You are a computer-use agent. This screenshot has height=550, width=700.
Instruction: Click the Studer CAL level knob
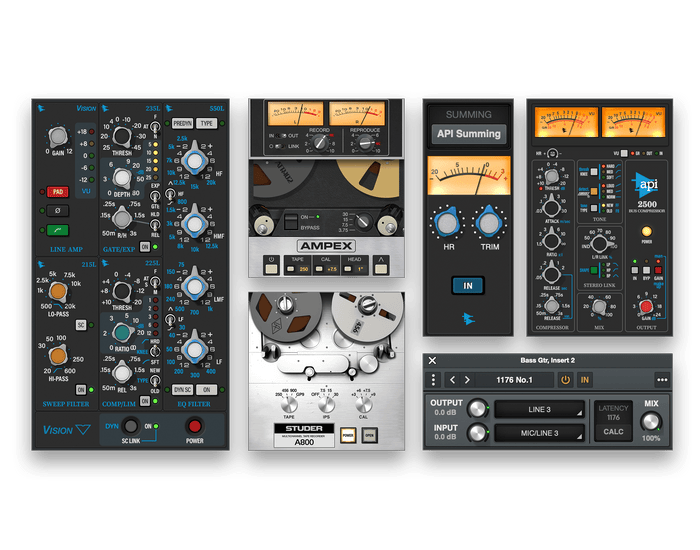363,405
